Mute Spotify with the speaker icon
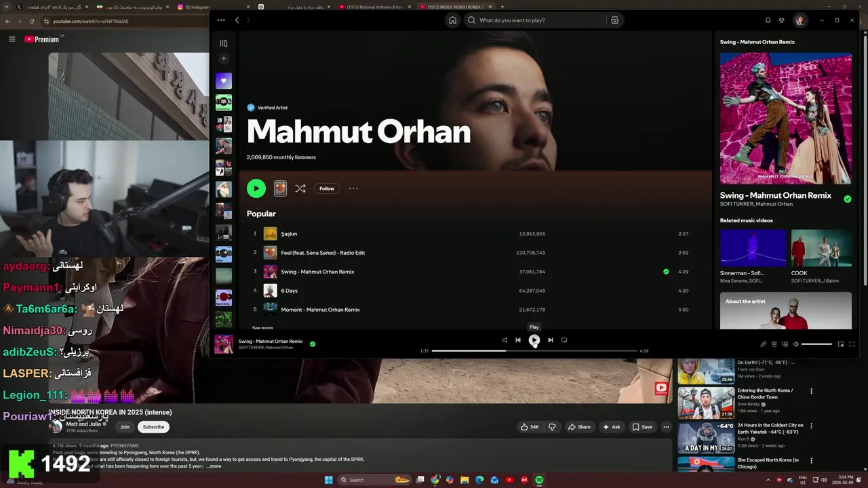The image size is (868, 488). coord(796,344)
